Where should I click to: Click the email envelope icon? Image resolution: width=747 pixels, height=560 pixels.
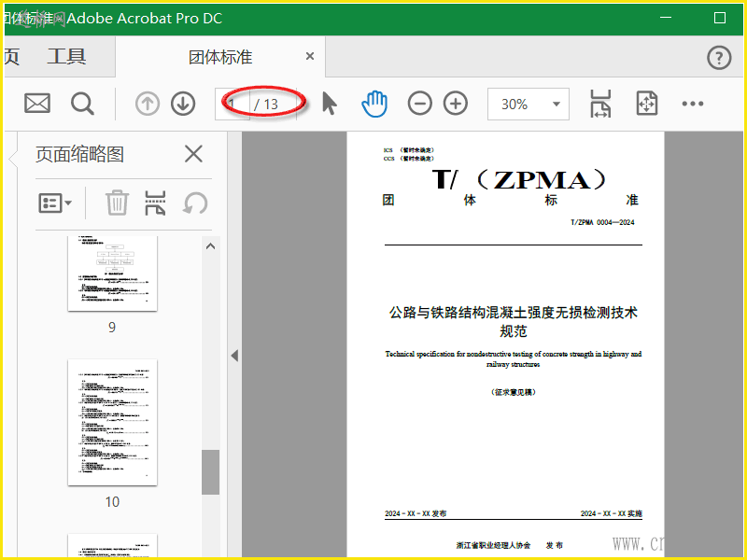click(37, 104)
